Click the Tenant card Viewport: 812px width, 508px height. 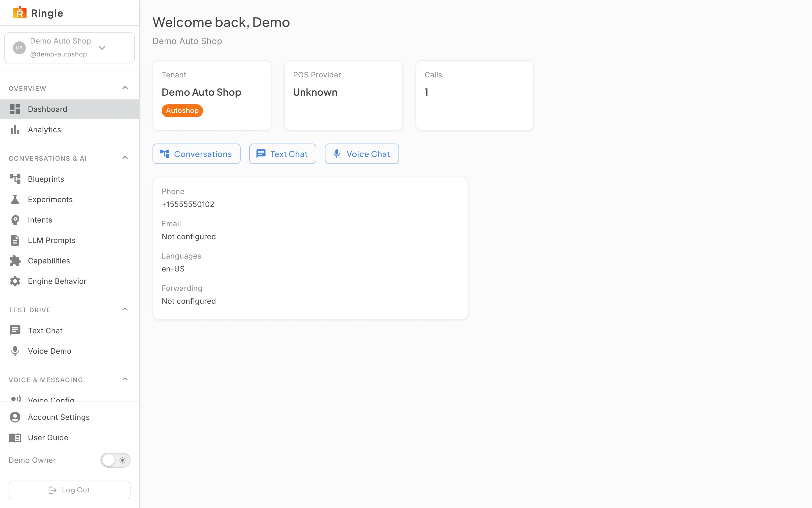coord(212,95)
